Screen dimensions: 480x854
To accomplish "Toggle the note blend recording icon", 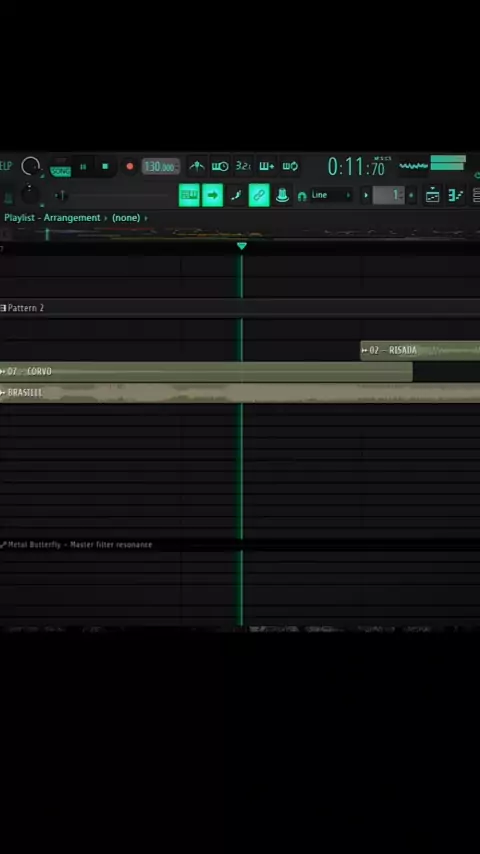I will (236, 195).
